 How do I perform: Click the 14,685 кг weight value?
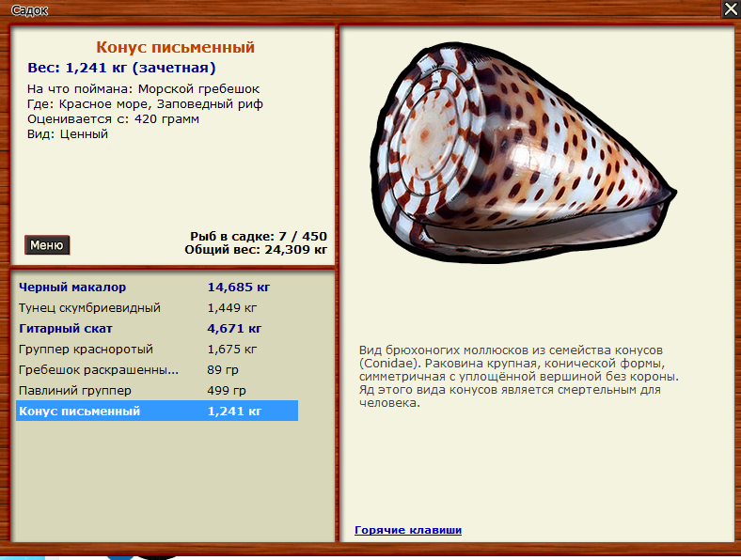click(x=239, y=288)
